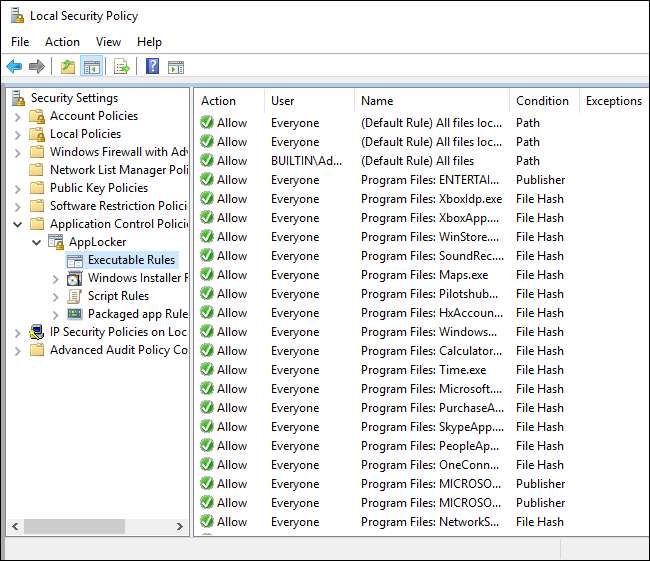Expand the Windows Firewall tree node
The height and width of the screenshot is (561, 650).
17,152
